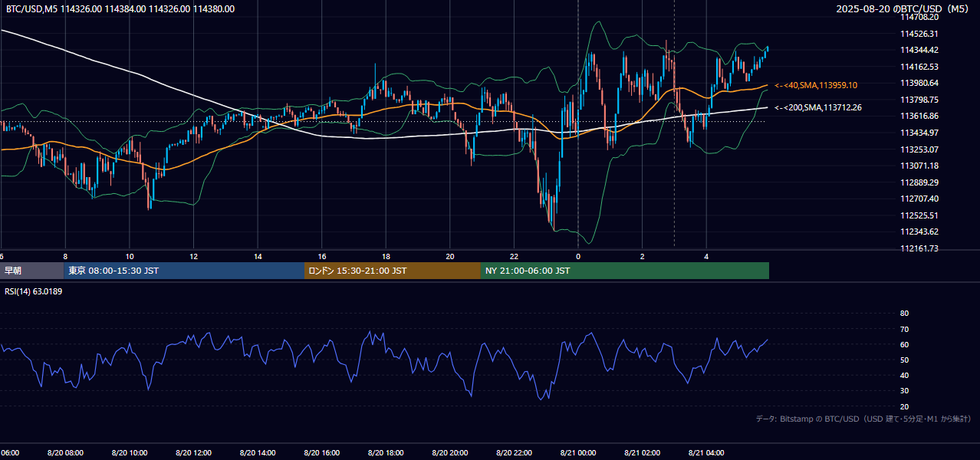Click price axis label 112707.40
This screenshot has height=460, width=980.
pos(919,199)
